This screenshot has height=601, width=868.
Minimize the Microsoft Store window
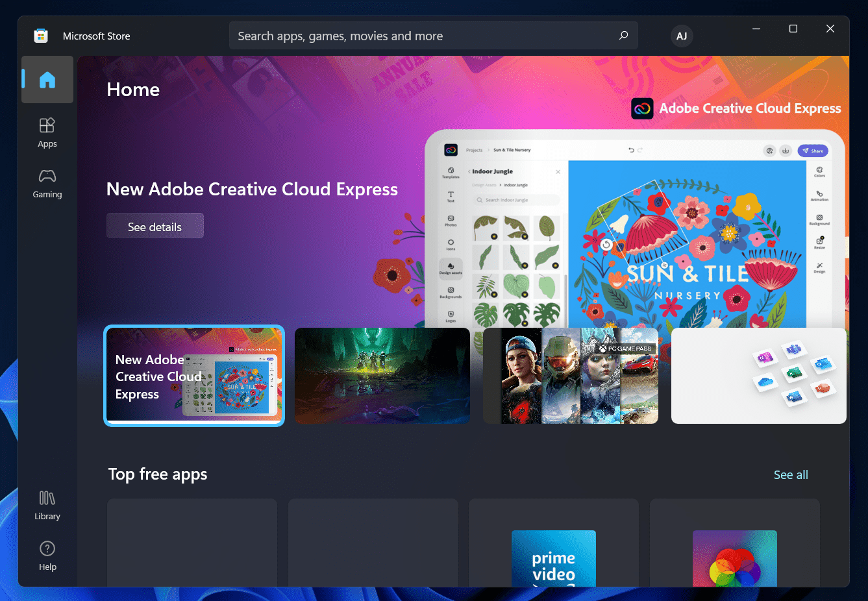coord(756,29)
